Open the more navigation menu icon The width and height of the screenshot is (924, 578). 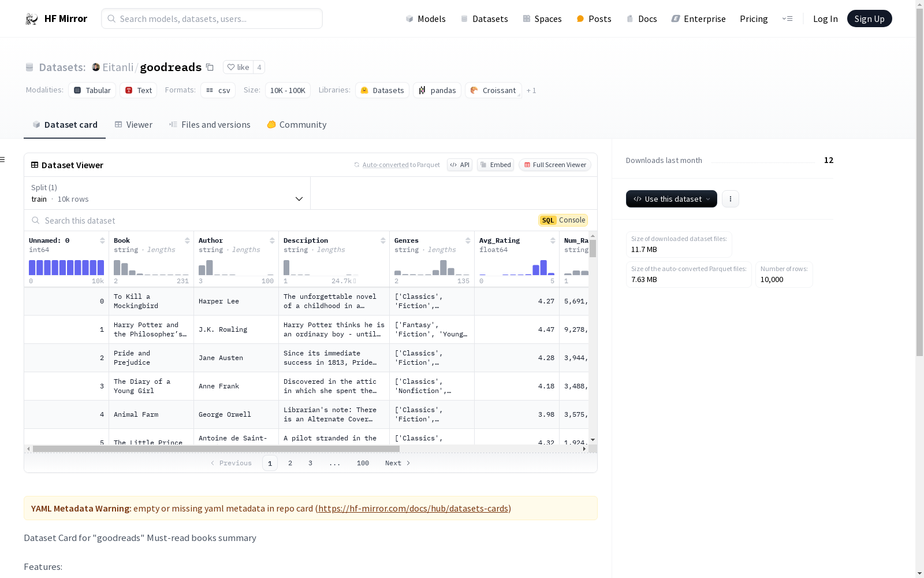(787, 18)
